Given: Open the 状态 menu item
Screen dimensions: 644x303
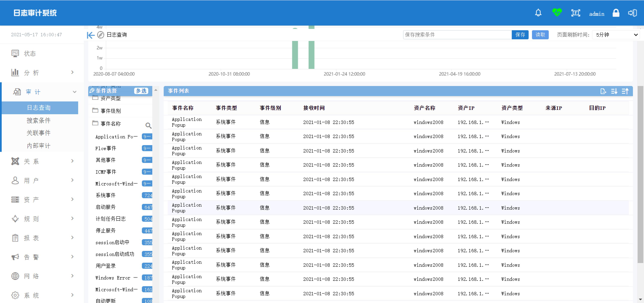Looking at the screenshot, I should click(x=30, y=53).
